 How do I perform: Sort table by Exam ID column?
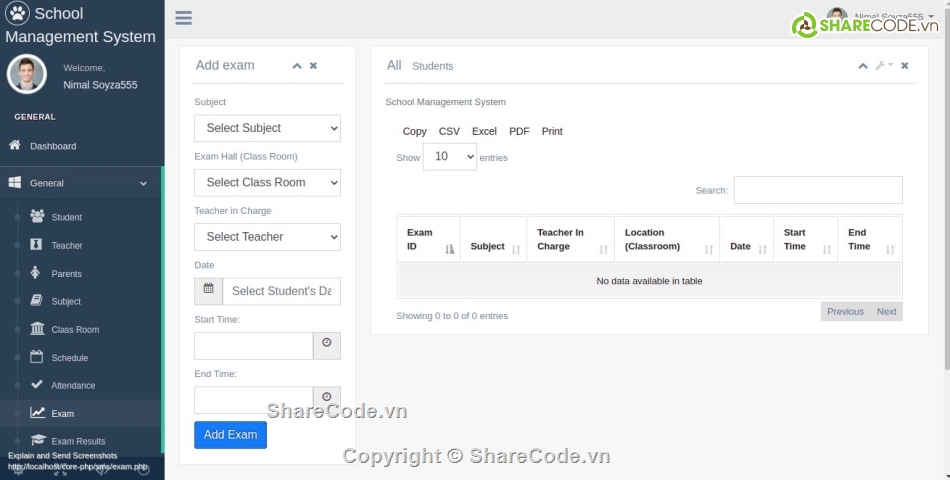pyautogui.click(x=428, y=240)
